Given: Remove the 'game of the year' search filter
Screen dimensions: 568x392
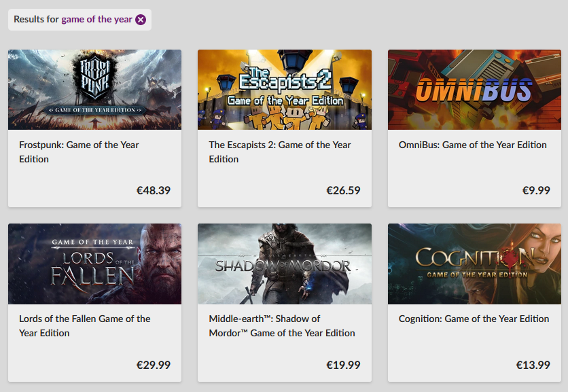Looking at the screenshot, I should click(x=141, y=20).
